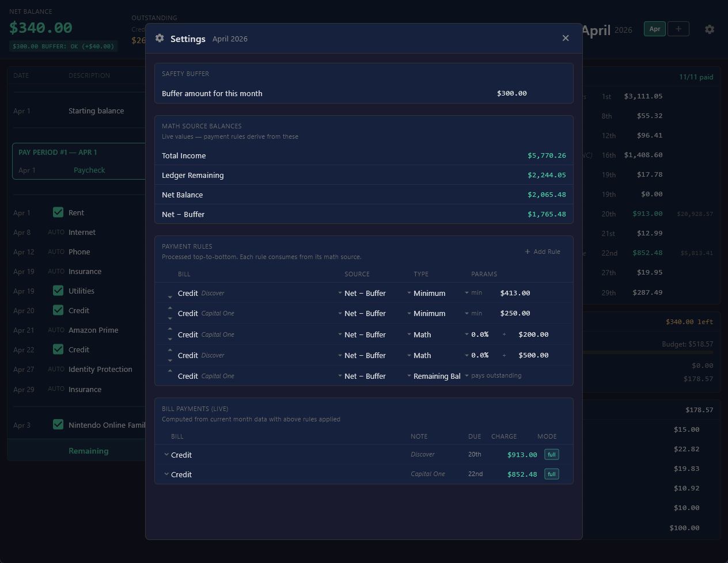Click the budget progress bar under $340.00 left

(648, 352)
